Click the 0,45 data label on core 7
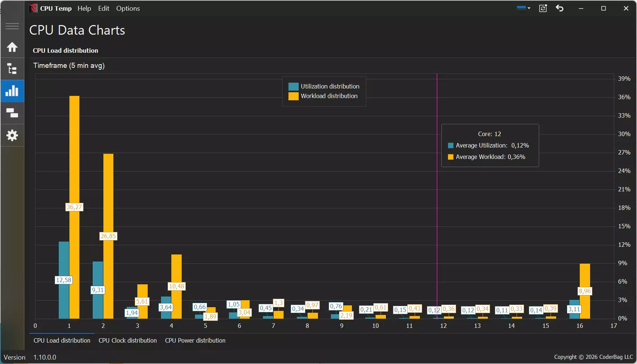This screenshot has height=364, width=637. (x=266, y=308)
